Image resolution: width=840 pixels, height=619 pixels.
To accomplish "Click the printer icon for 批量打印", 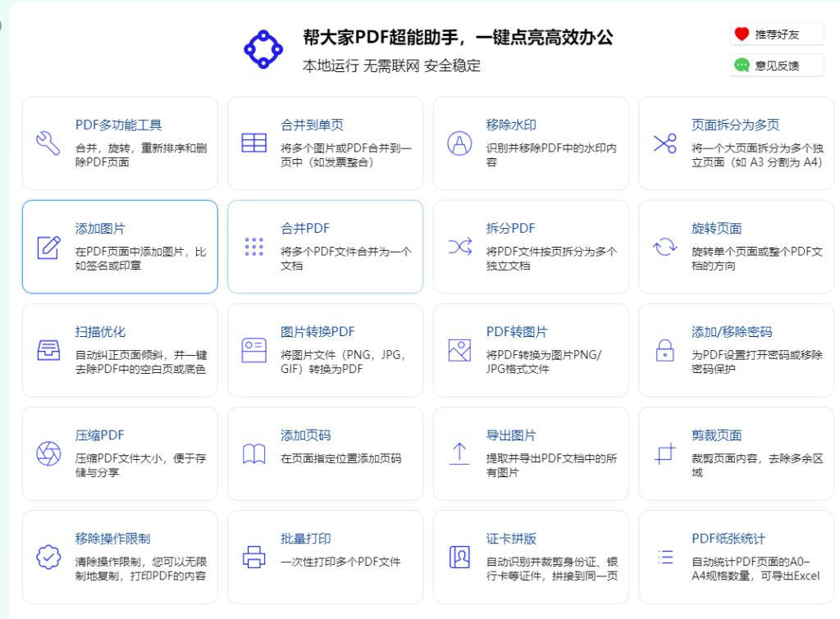I will coord(253,557).
